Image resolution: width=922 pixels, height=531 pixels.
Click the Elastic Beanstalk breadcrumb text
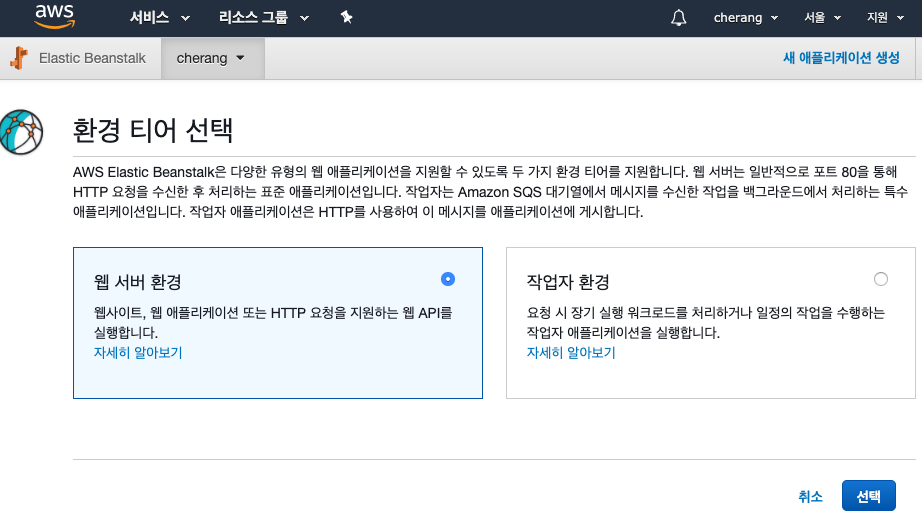tap(92, 58)
